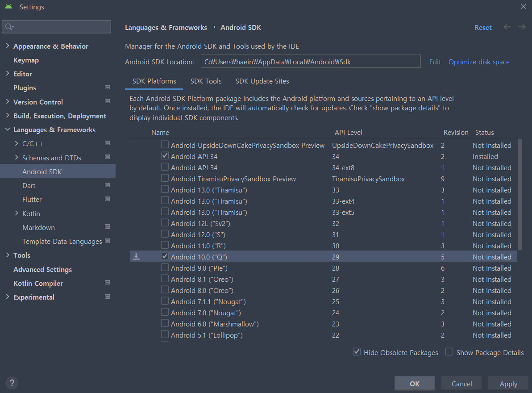Click the forward navigation arrow
This screenshot has width=532, height=393.
(x=522, y=27)
